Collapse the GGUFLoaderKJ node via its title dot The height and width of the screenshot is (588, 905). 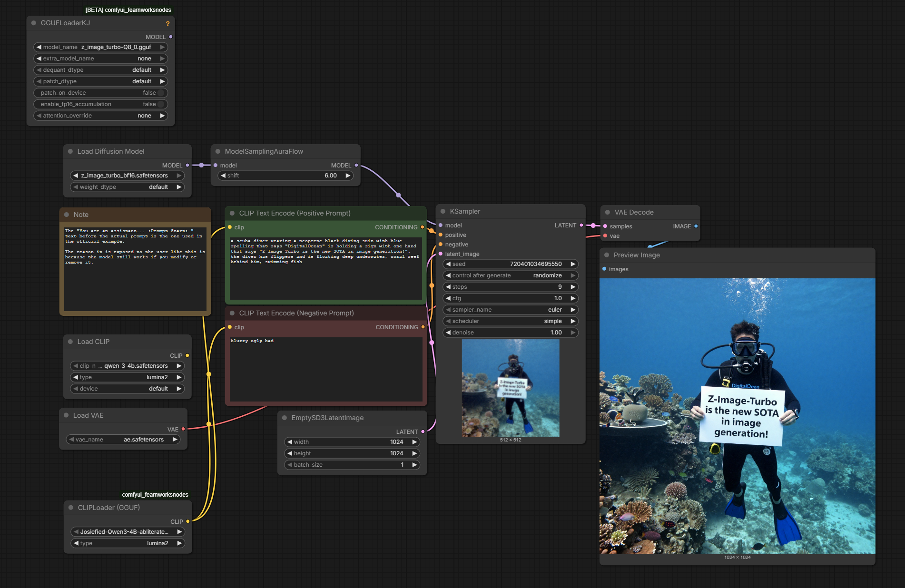(x=34, y=23)
